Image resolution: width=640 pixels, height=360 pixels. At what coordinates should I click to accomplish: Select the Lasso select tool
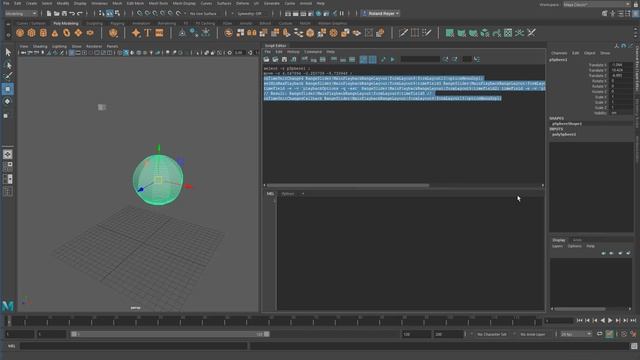click(x=8, y=64)
